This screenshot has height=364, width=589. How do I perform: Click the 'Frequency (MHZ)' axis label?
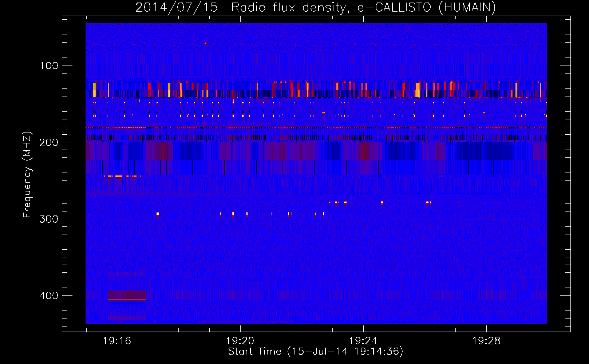coord(27,174)
